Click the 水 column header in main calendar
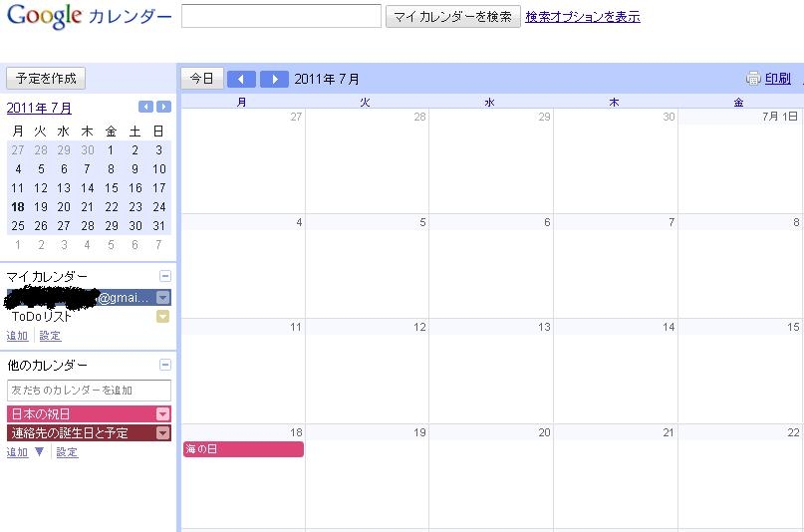Viewport: 804px width, 532px height. click(490, 102)
